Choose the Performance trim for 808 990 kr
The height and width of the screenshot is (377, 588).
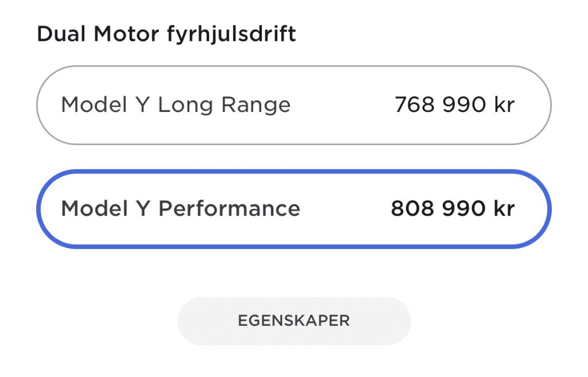click(x=293, y=208)
